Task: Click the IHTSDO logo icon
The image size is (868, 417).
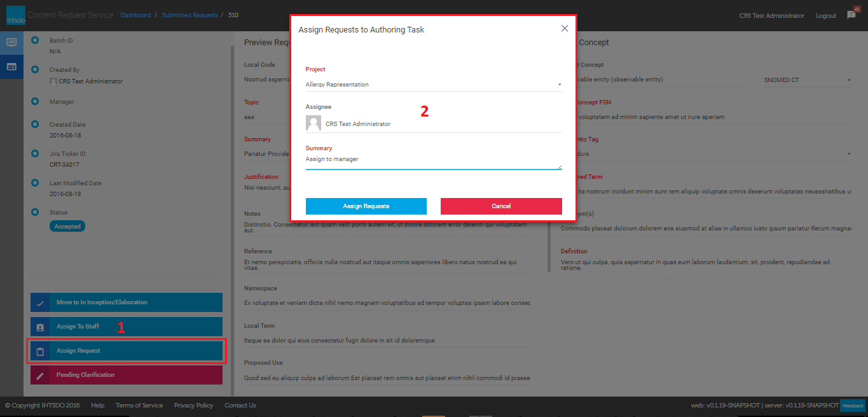Action: point(15,15)
